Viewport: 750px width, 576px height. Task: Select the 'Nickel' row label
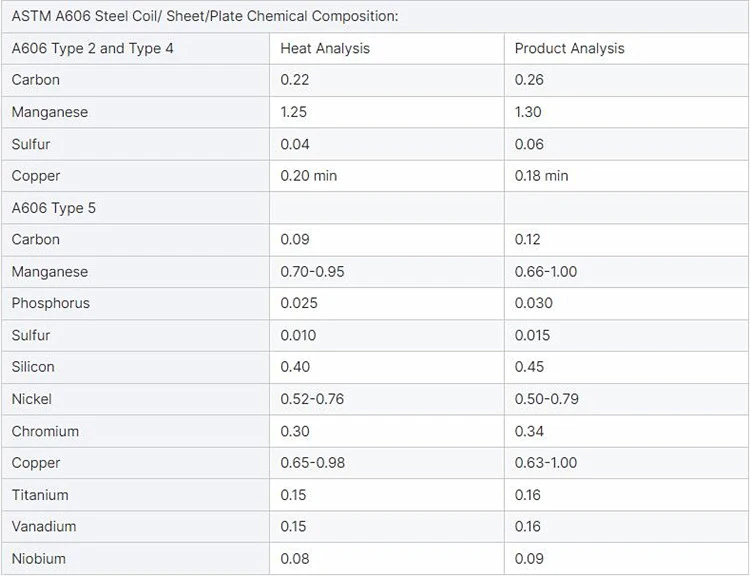click(x=32, y=399)
